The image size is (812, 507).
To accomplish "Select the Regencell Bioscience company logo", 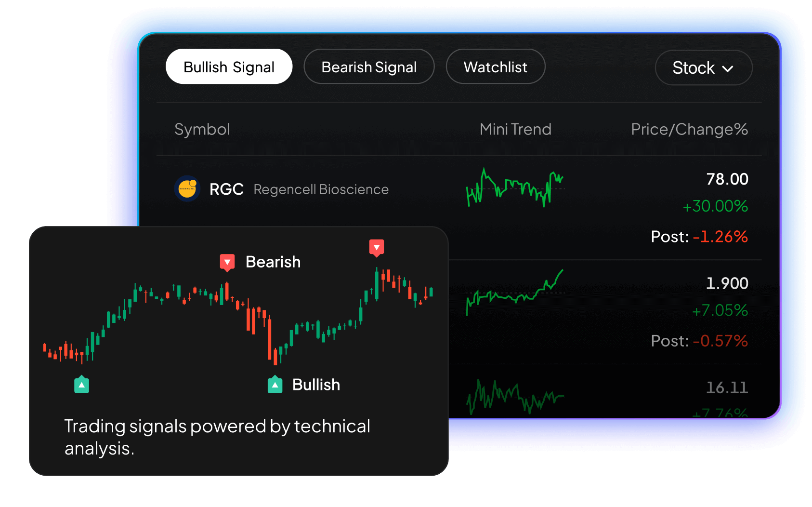I will [x=187, y=189].
